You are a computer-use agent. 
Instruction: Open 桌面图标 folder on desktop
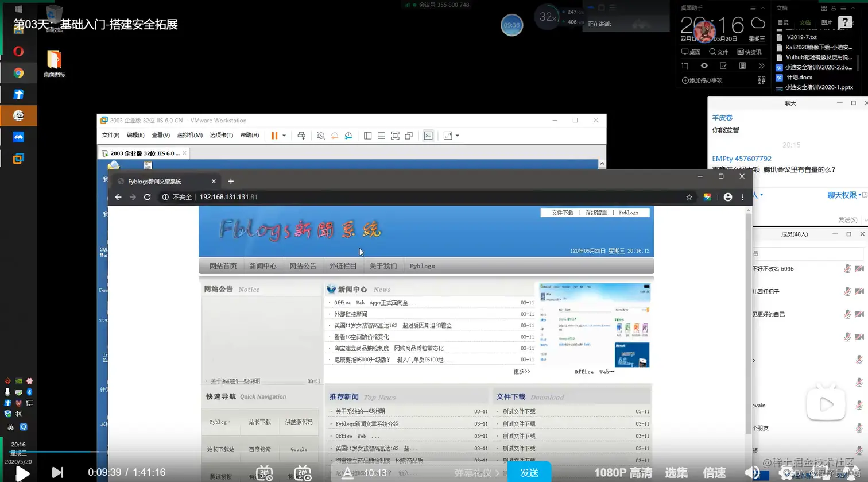tap(54, 63)
